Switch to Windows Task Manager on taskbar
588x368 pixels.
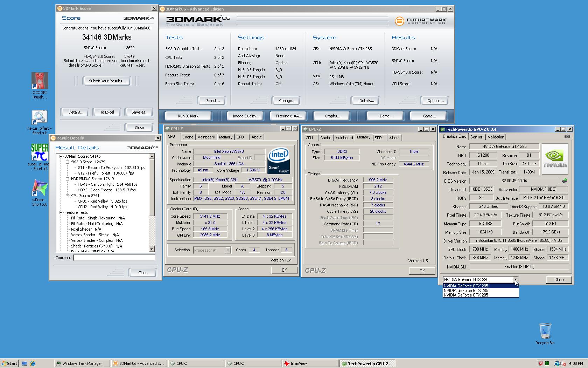click(x=82, y=363)
